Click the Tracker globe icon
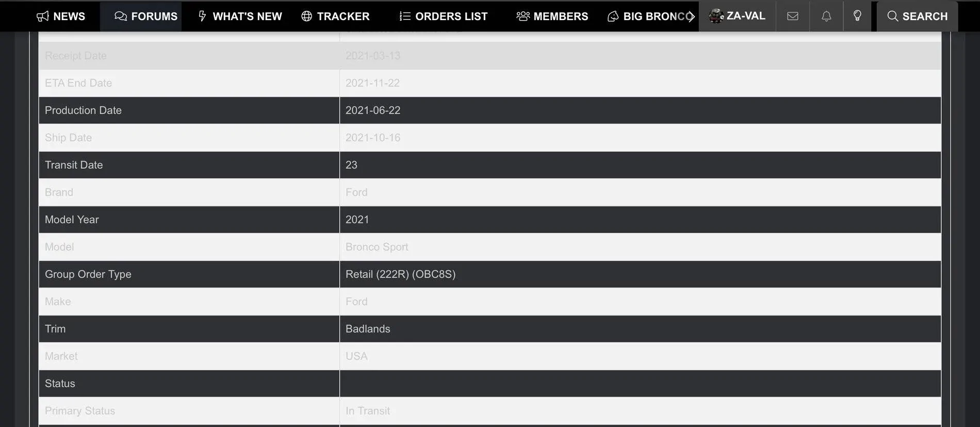 (x=307, y=17)
